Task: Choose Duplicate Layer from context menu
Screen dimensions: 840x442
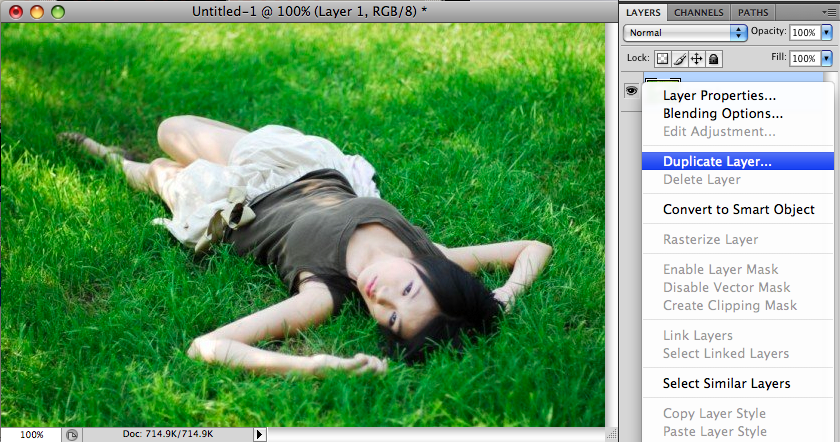Action: 738,161
